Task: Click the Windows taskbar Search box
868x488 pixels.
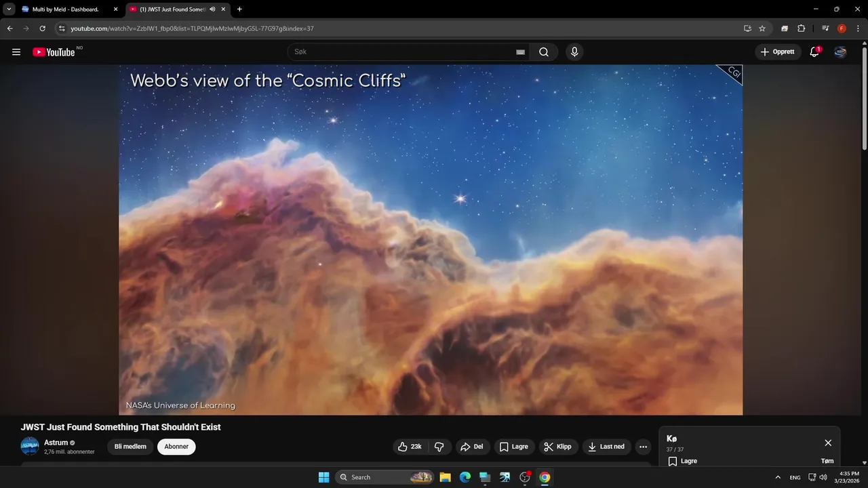Action: [x=385, y=477]
